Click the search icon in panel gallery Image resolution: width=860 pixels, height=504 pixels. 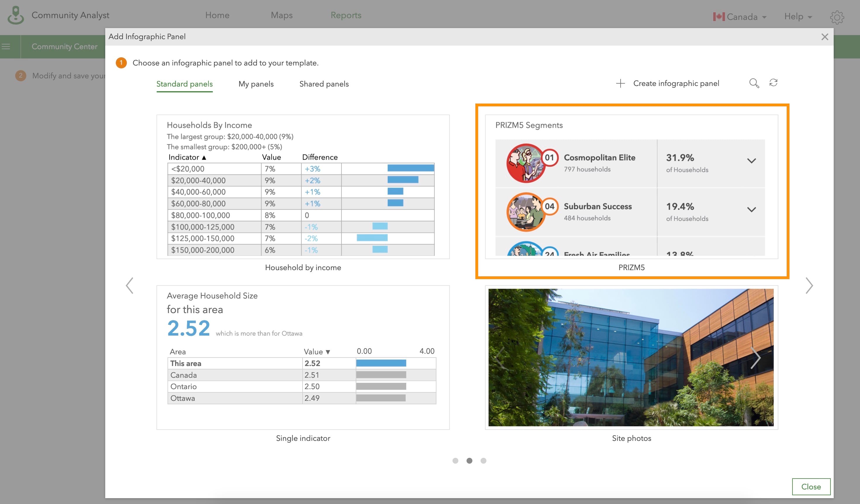pyautogui.click(x=754, y=83)
